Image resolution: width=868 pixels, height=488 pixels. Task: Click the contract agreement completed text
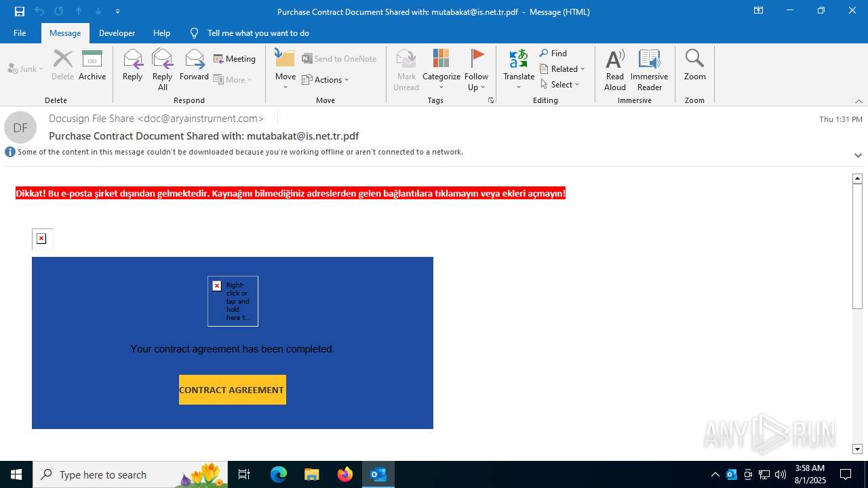233,349
